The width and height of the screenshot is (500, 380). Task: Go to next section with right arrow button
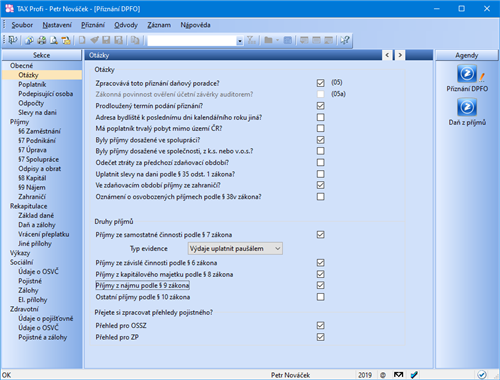400,55
